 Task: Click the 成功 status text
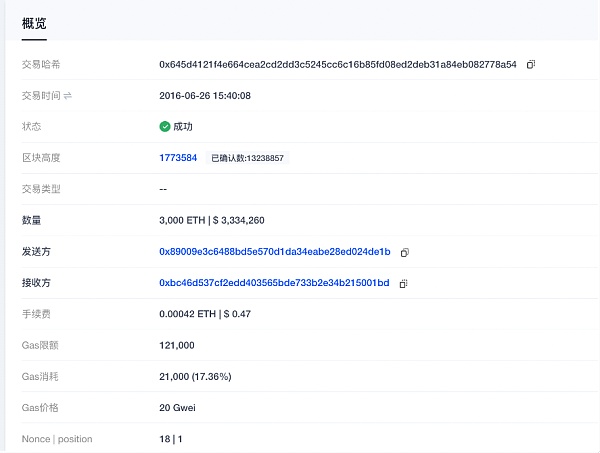click(x=183, y=127)
